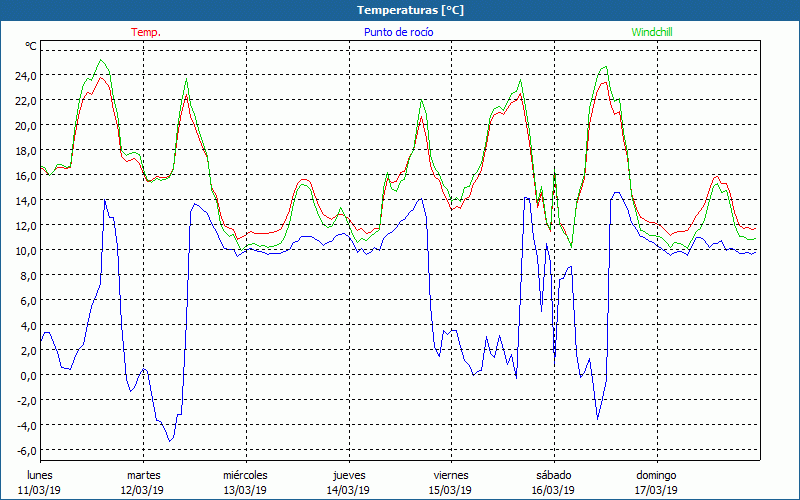Select the lunes day label
800x500 pixels.
click(40, 475)
